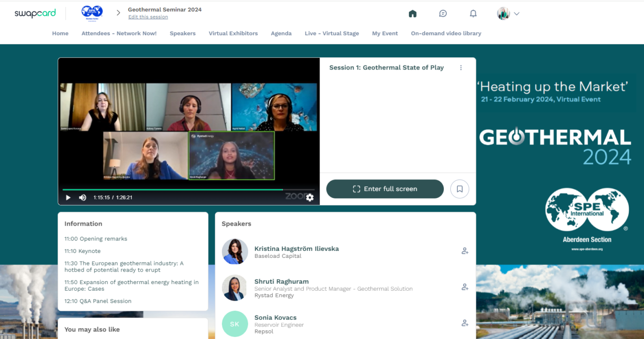
Task: Open the My Event tab
Action: click(385, 33)
